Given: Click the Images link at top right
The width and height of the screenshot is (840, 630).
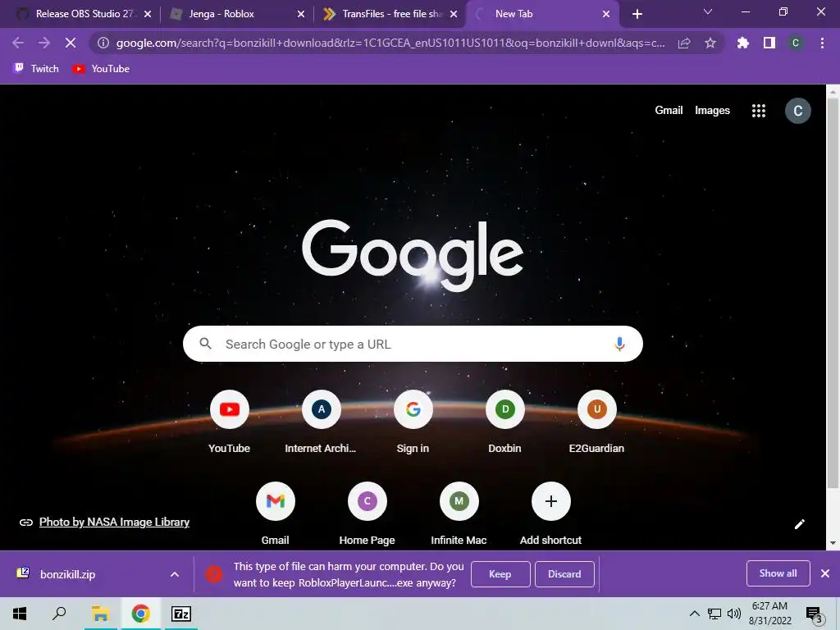Looking at the screenshot, I should tap(712, 111).
